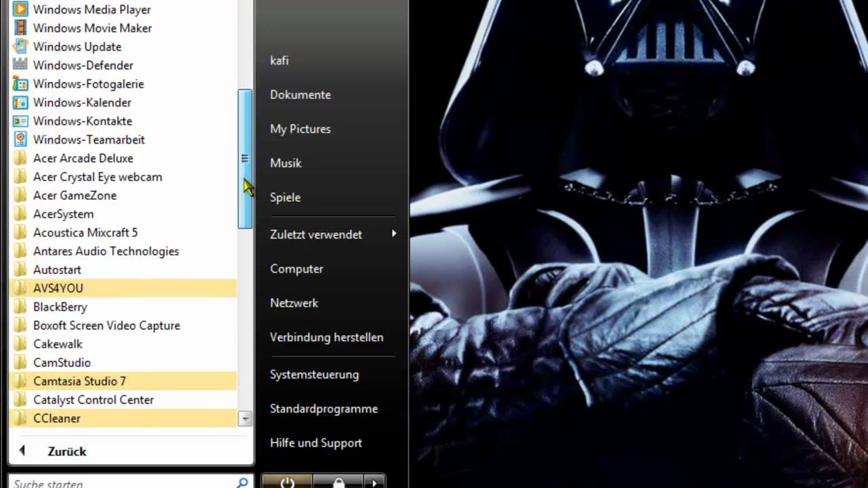The height and width of the screenshot is (488, 868).
Task: Click the programs list scrollbar thumb
Action: pyautogui.click(x=245, y=159)
